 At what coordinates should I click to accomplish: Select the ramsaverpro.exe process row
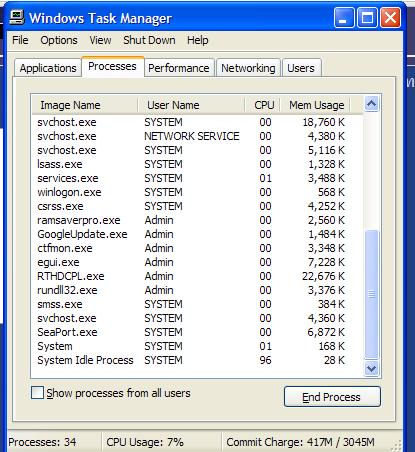[x=197, y=220]
